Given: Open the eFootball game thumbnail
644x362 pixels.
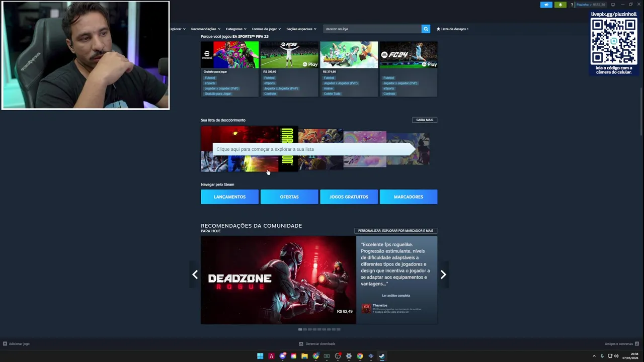Looking at the screenshot, I should pyautogui.click(x=229, y=55).
